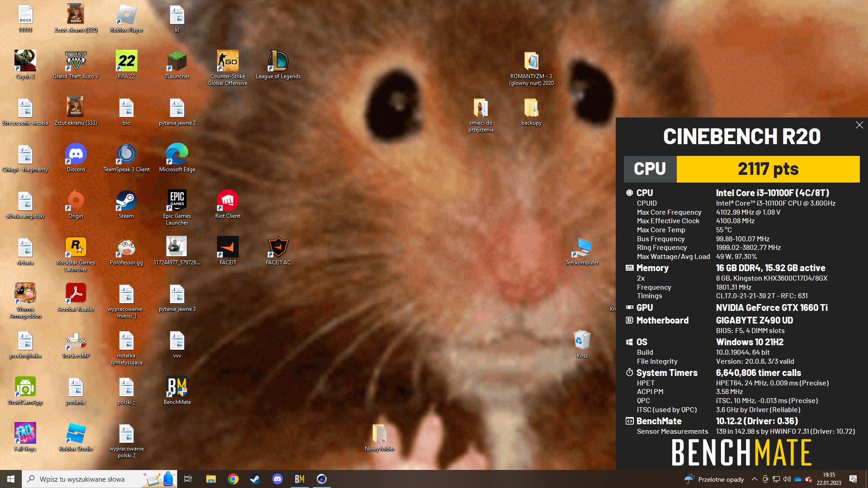Image resolution: width=868 pixels, height=488 pixels.
Task: Select TeamSpeak 3 Client icon
Action: [x=126, y=158]
